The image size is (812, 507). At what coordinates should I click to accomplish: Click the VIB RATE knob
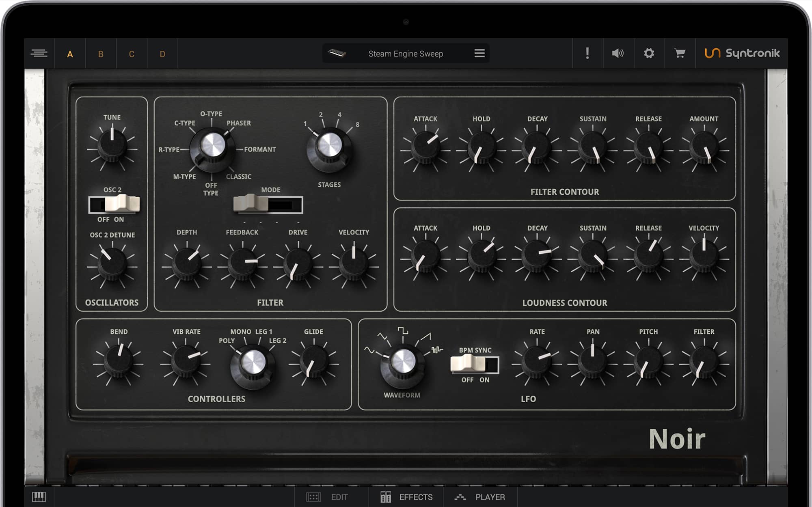186,361
